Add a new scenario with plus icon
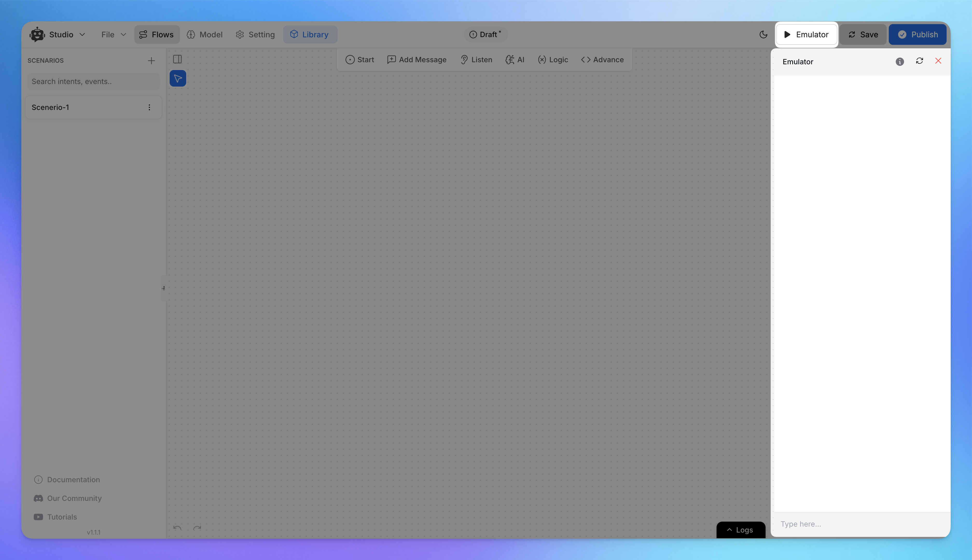 [x=151, y=61]
